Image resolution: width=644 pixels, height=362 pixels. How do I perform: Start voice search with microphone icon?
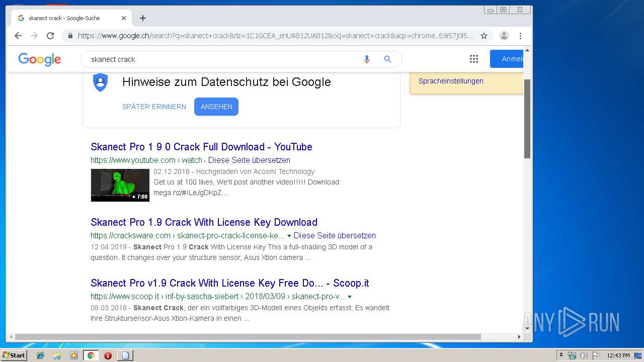click(367, 59)
